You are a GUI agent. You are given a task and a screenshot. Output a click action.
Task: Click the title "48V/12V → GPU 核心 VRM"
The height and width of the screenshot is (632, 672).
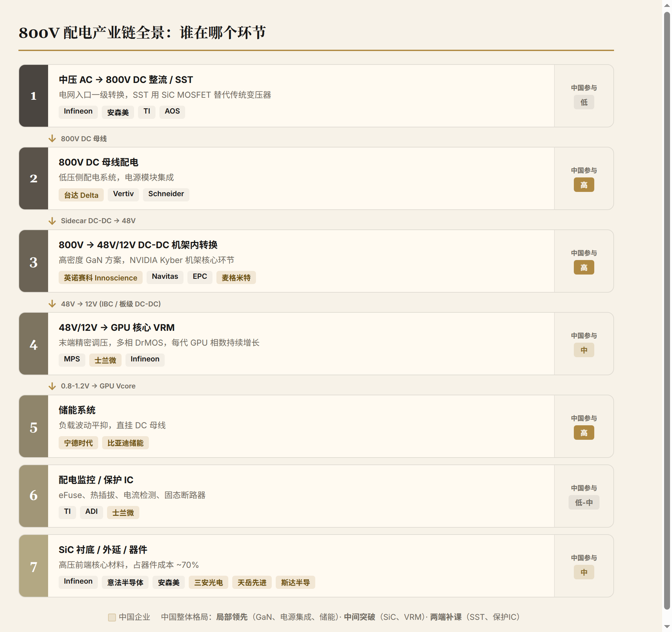pos(117,328)
